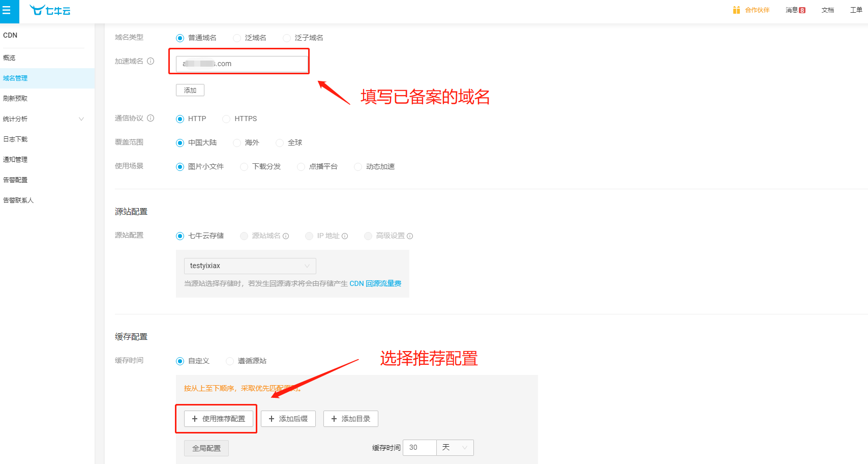
Task: Open messages with red 8 badge
Action: click(795, 10)
